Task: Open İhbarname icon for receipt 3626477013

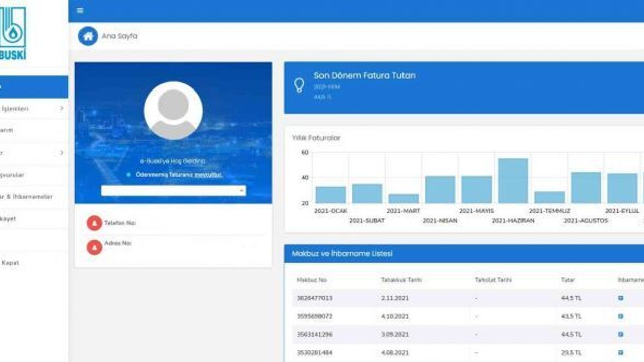Action: pos(621,298)
